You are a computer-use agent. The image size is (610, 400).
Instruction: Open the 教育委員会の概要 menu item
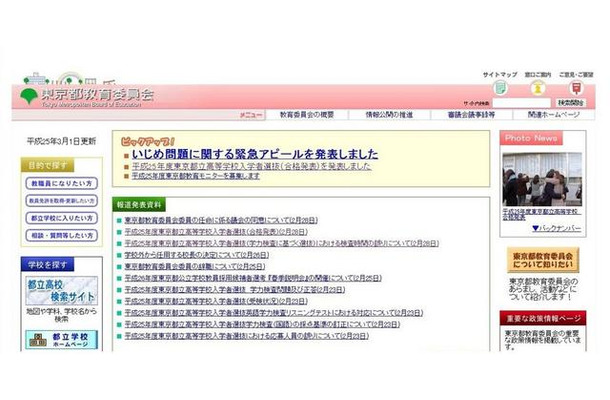[x=307, y=115]
